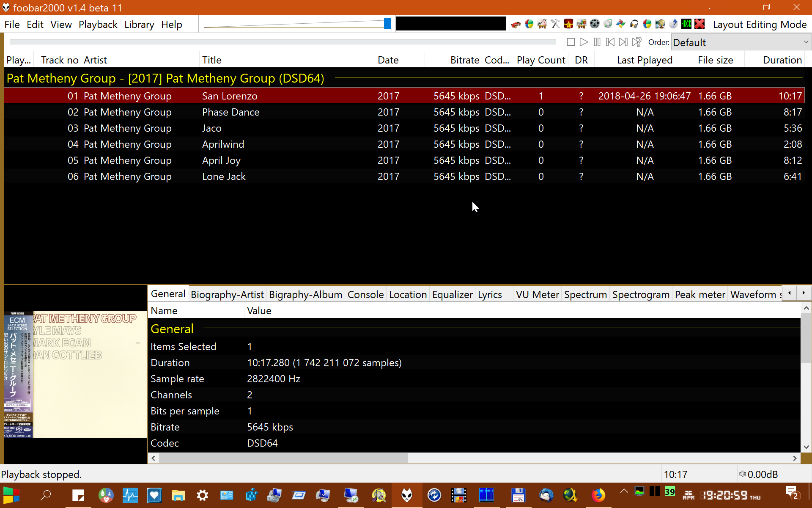Click the headphones toolbar icon

click(634, 24)
